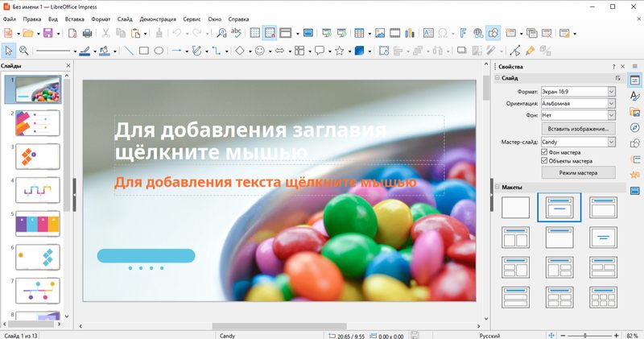Screen dimensions: 644x339
Task: Open sidebar Animation star icon
Action: click(x=635, y=175)
